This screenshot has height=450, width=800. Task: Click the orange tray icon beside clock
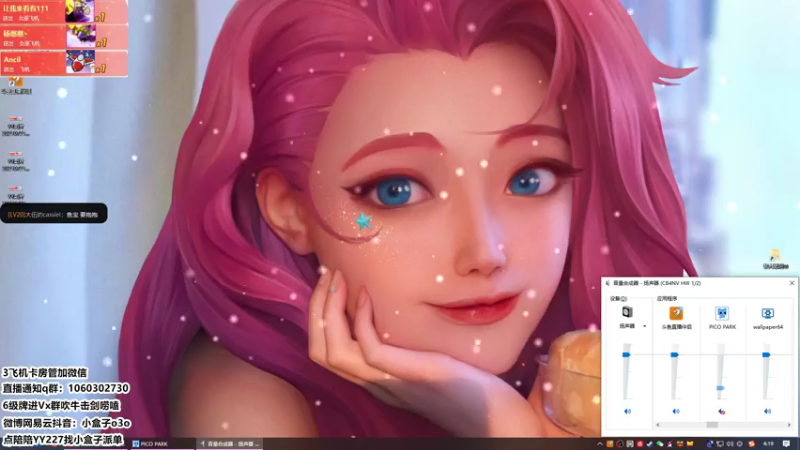pos(752,444)
